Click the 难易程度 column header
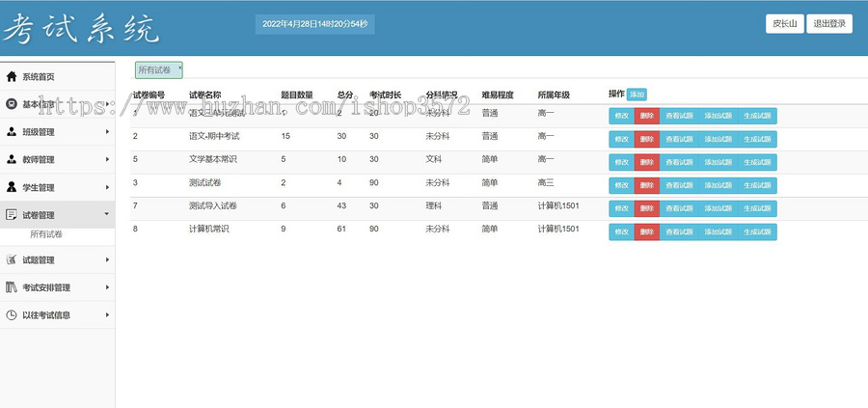Screen dimensions: 868x408 point(498,95)
